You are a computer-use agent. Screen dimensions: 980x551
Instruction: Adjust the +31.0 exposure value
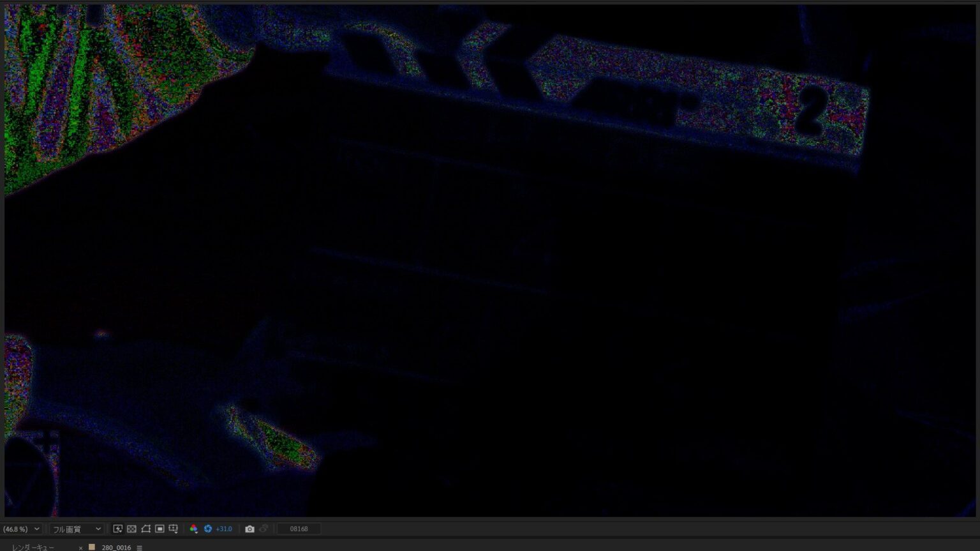pyautogui.click(x=223, y=529)
